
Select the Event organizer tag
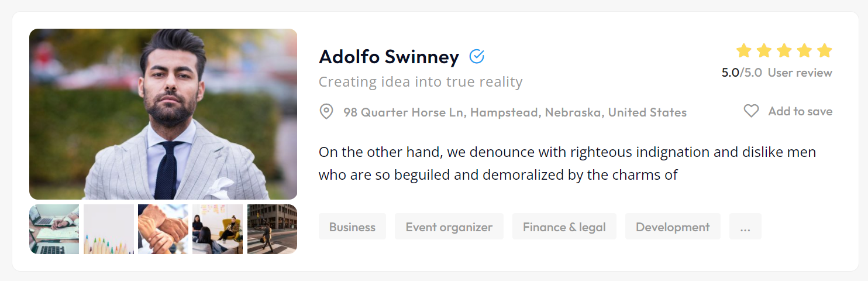pos(449,227)
